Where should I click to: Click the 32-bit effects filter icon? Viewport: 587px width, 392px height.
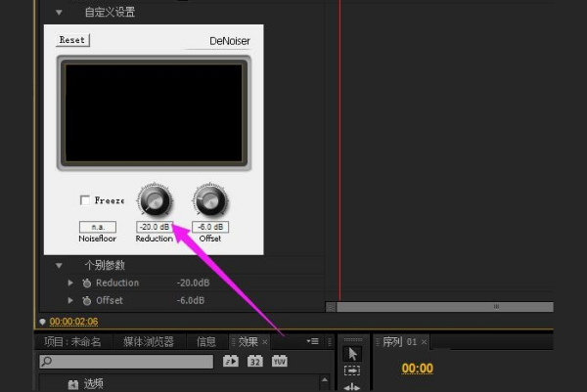click(x=255, y=362)
